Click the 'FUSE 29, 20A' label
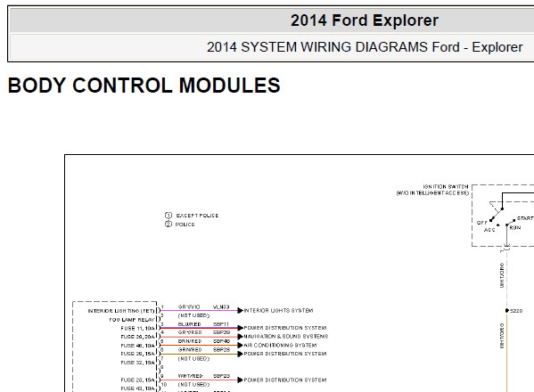534x392 pixels. point(137,337)
